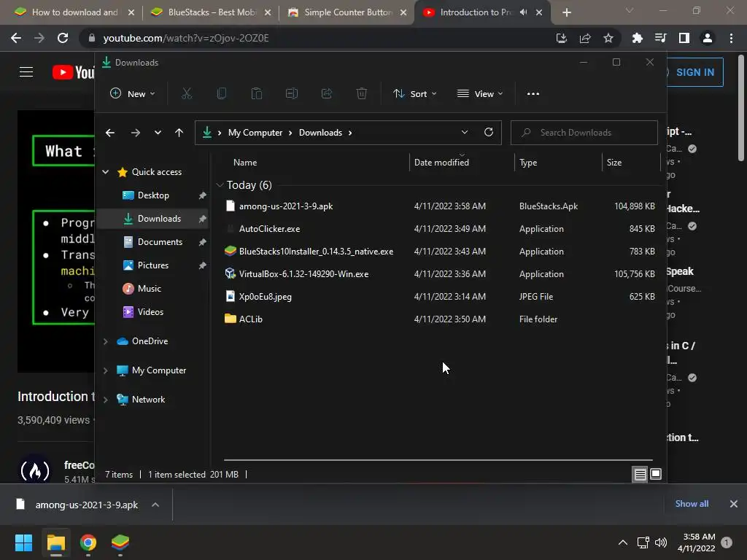This screenshot has height=560, width=747.
Task: Open YouTube hamburger guide menu
Action: pyautogui.click(x=26, y=72)
